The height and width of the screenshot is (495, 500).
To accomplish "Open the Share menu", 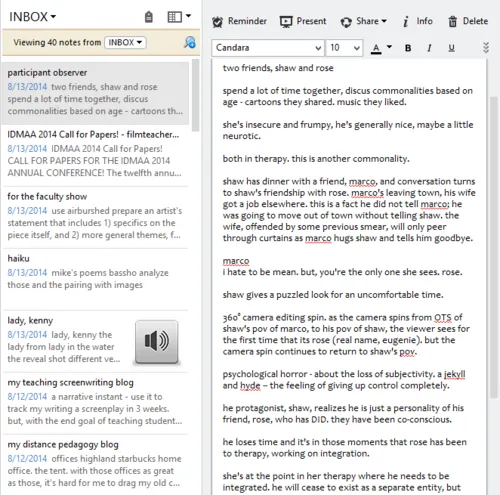I will (x=363, y=21).
